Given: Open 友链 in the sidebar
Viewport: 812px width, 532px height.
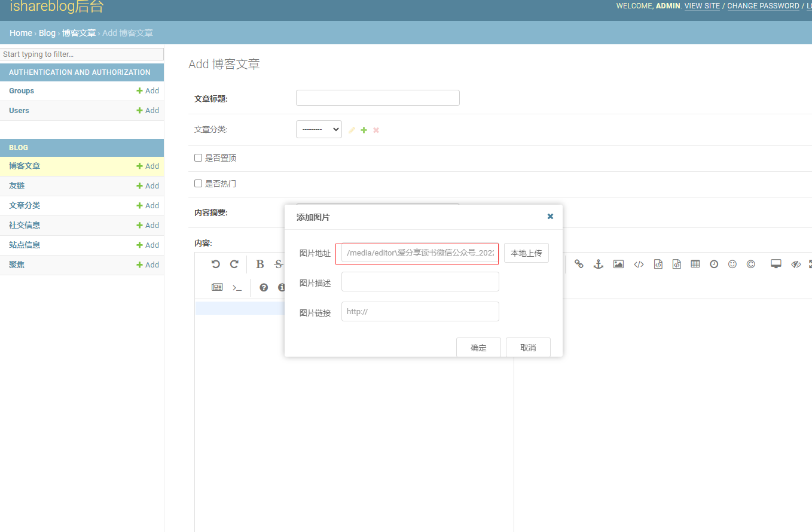Looking at the screenshot, I should tap(17, 186).
